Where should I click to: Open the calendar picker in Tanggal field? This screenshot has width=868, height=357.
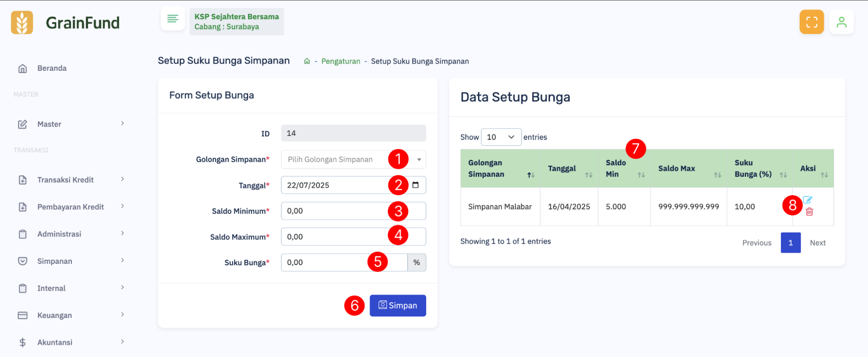point(416,185)
